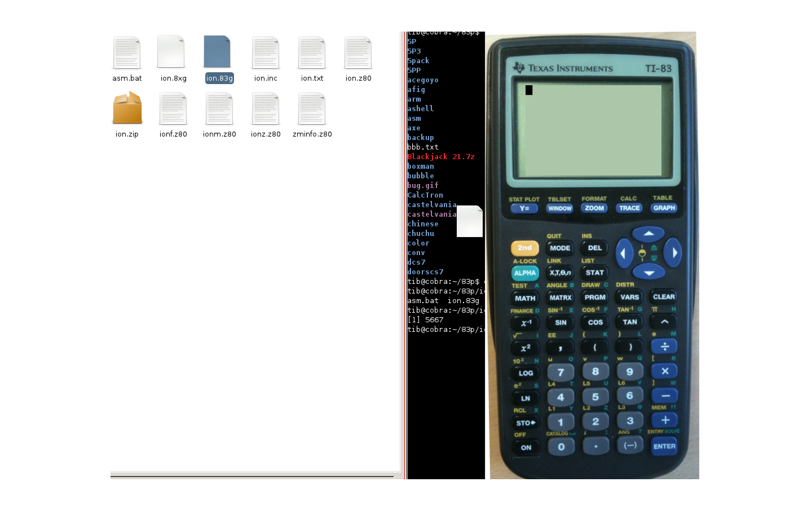Click the blue ENTER key
The image size is (812, 508).
664,446
